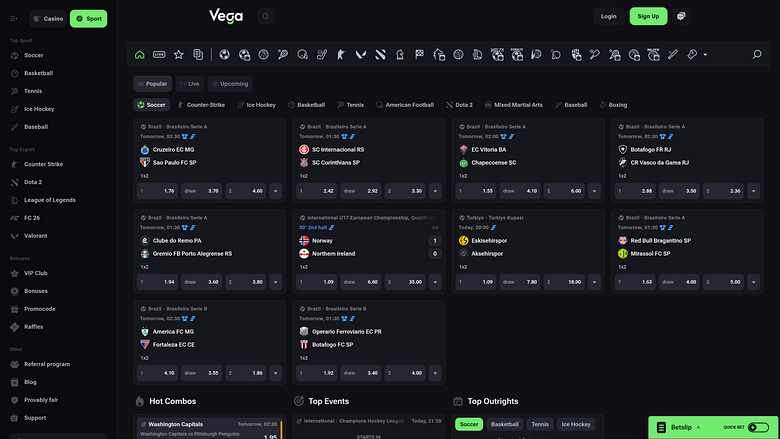Click the Login button

[608, 16]
